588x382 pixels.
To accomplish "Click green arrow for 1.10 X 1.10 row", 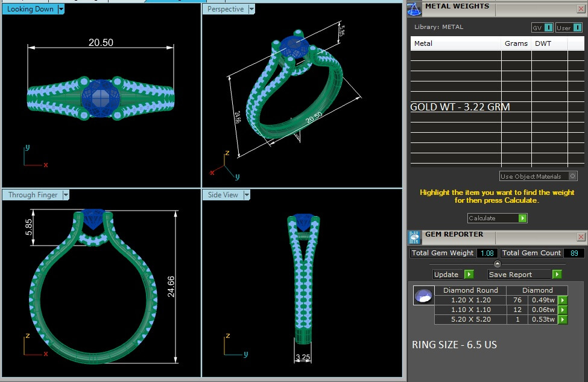I will coord(562,310).
